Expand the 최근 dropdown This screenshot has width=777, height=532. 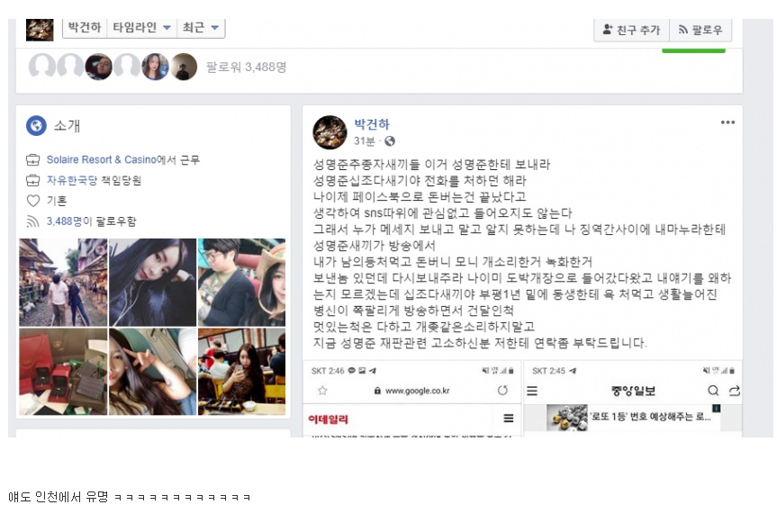tap(201, 27)
